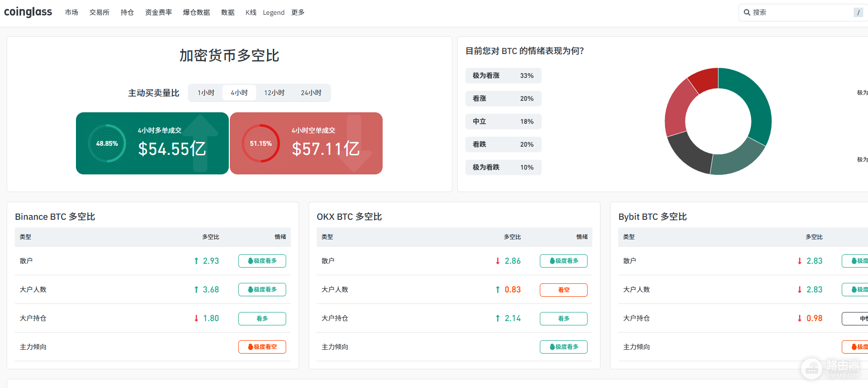The image size is (868, 388).
Task: Click OKX 散户 极度看多 badge
Action: (564, 261)
